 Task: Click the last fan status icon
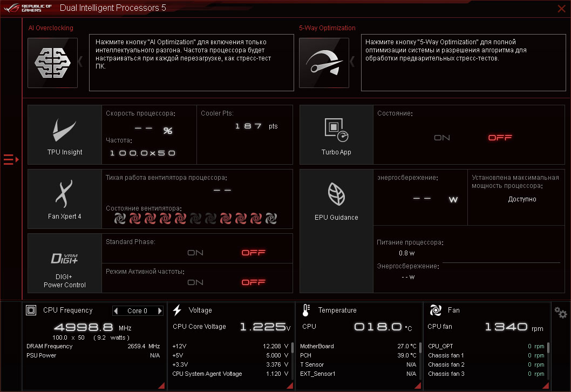click(271, 218)
